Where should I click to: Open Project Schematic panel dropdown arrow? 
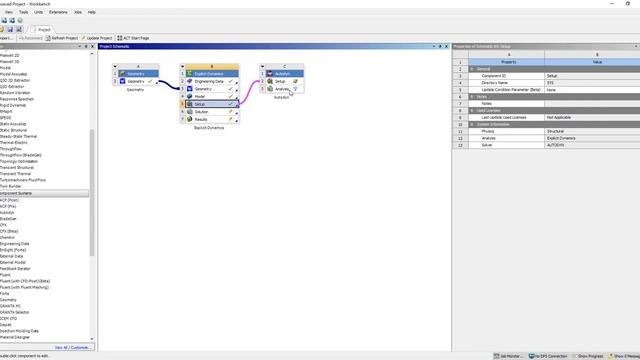(434, 47)
